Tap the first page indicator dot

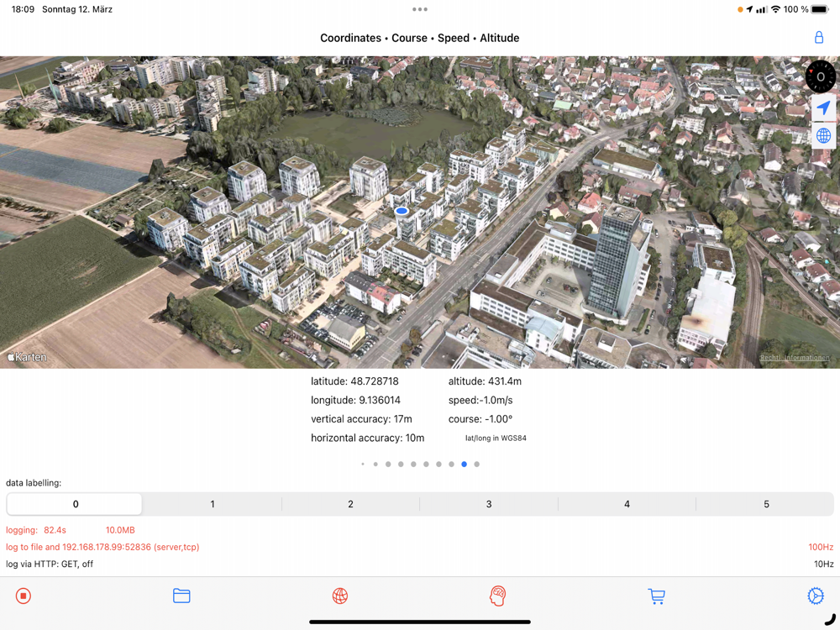click(x=363, y=464)
